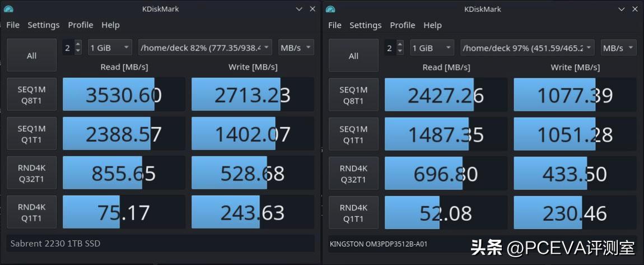
Task: Run all tests in the Kingston window
Action: [353, 55]
